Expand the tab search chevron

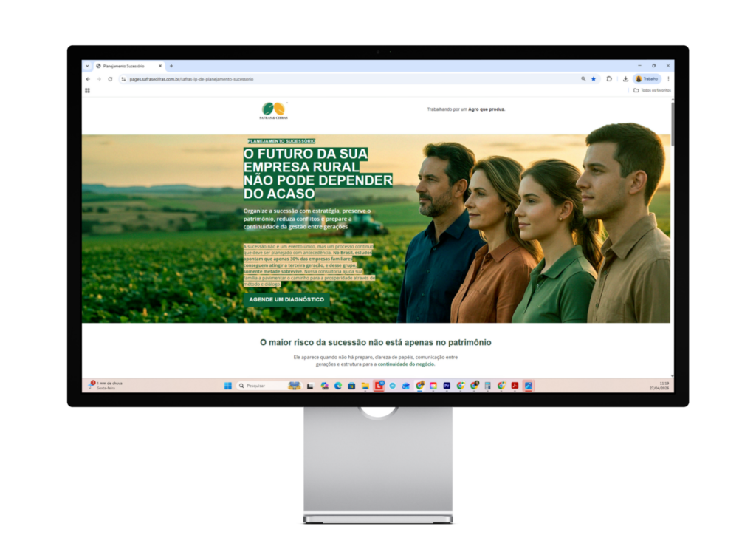point(87,65)
